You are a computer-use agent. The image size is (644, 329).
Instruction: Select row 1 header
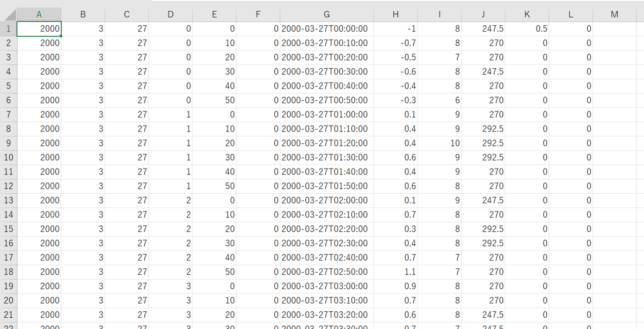point(8,29)
